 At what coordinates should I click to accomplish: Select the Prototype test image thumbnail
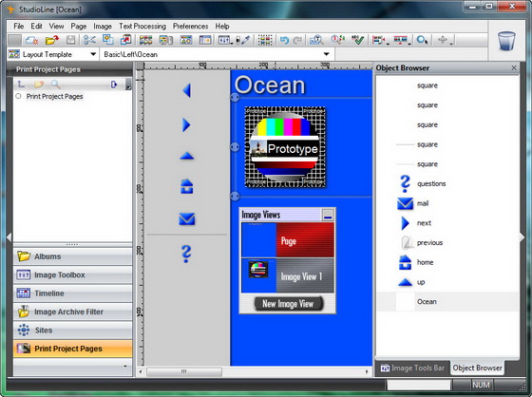click(285, 147)
